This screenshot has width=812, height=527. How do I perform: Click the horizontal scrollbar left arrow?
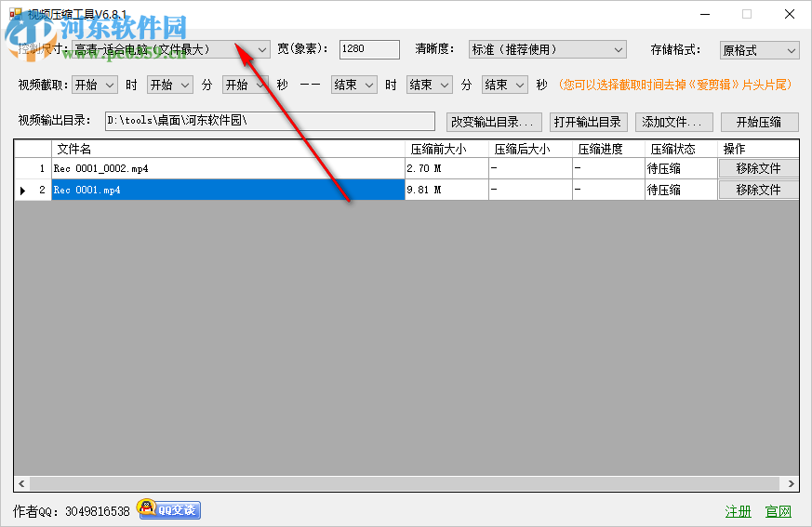pos(21,483)
